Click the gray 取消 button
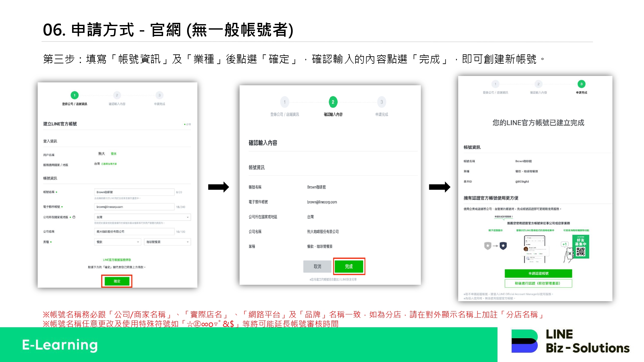The width and height of the screenshot is (644, 362). [x=317, y=266]
